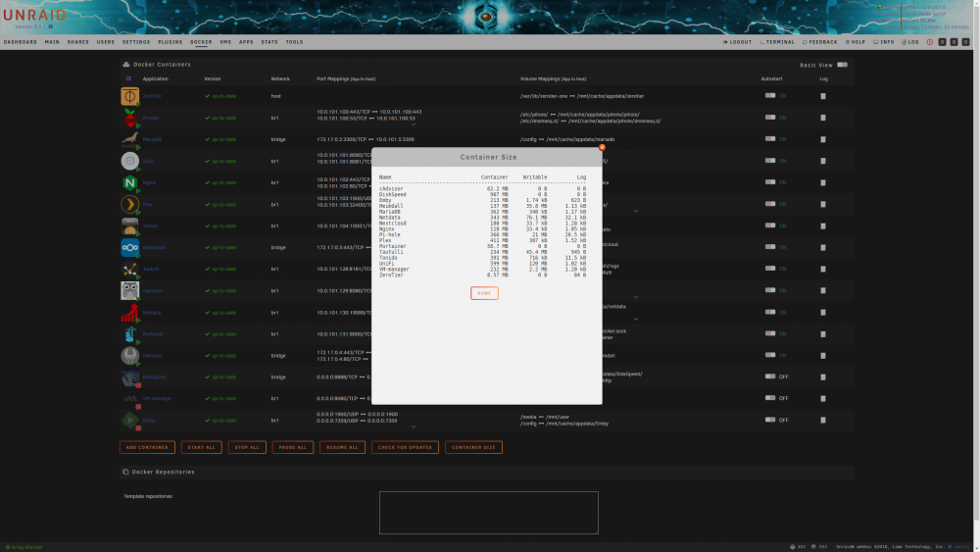Click the list view icon in table header
Image resolution: width=980 pixels, height=552 pixels.
coord(128,78)
